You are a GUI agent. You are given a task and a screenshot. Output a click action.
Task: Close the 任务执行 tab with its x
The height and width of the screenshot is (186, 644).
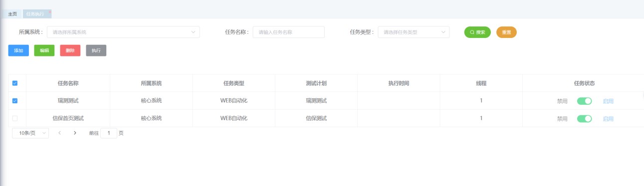49,12
